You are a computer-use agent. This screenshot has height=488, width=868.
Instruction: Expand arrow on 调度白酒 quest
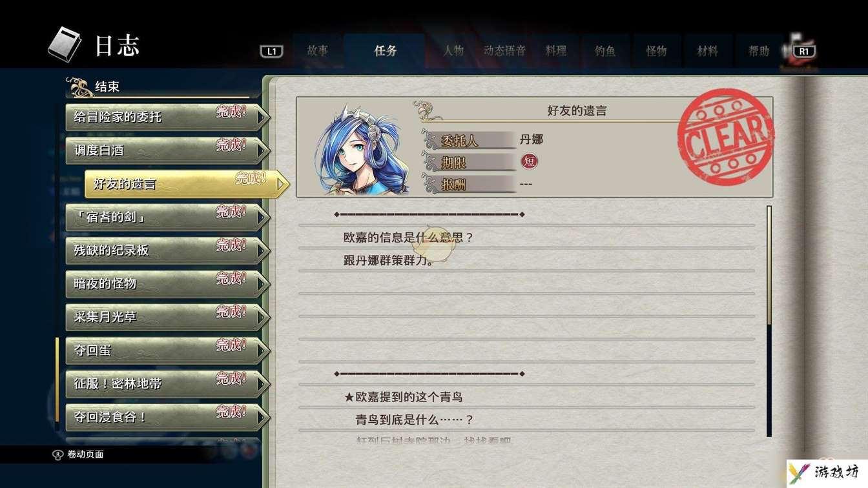(x=262, y=150)
